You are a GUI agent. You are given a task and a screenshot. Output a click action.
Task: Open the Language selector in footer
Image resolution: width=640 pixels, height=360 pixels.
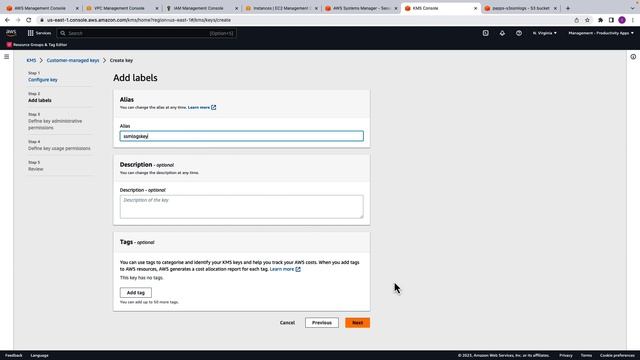pyautogui.click(x=40, y=356)
